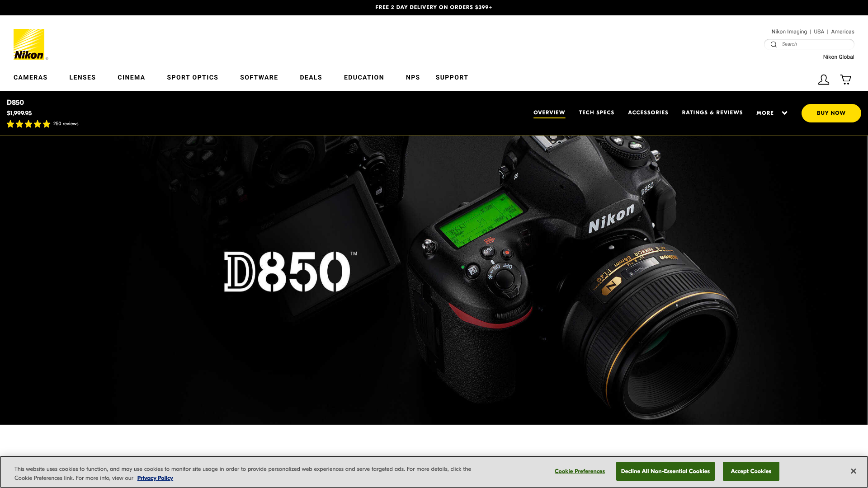Accept Cookies in the banner
868x488 pixels.
point(750,471)
